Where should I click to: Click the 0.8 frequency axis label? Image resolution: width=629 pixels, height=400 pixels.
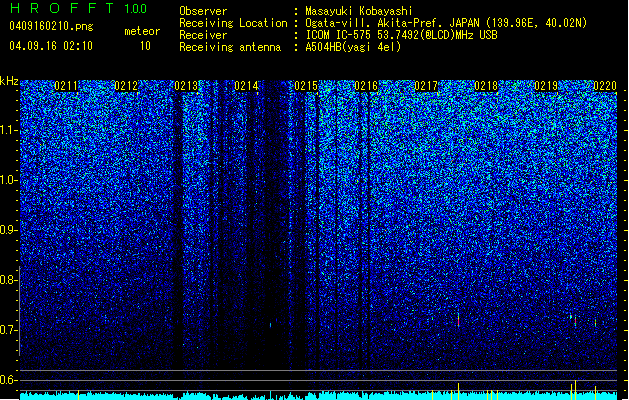[x=9, y=280]
